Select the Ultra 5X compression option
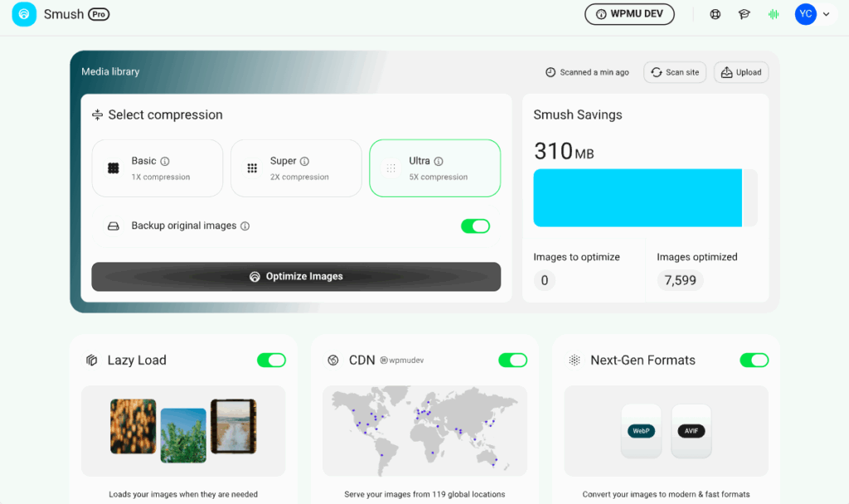The height and width of the screenshot is (504, 849). tap(434, 168)
